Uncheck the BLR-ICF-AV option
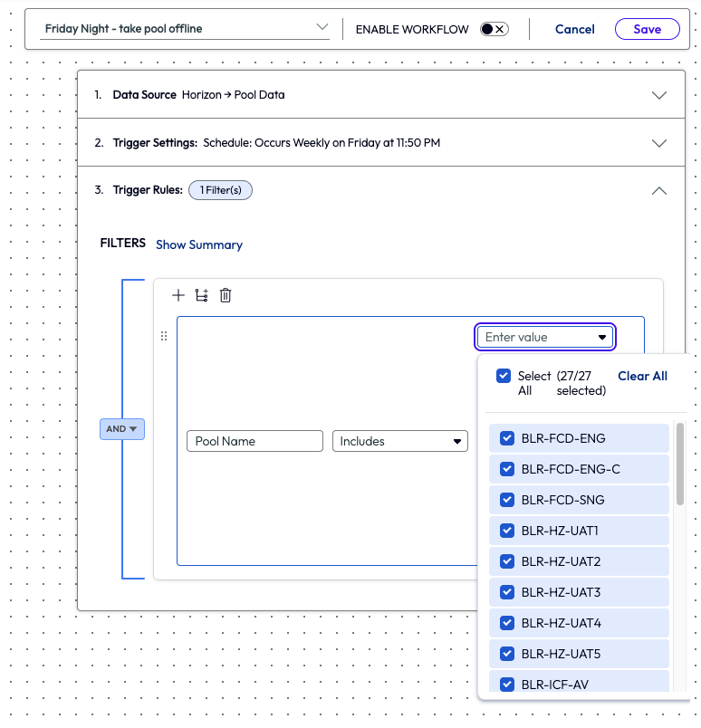The image size is (701, 728). [x=507, y=685]
